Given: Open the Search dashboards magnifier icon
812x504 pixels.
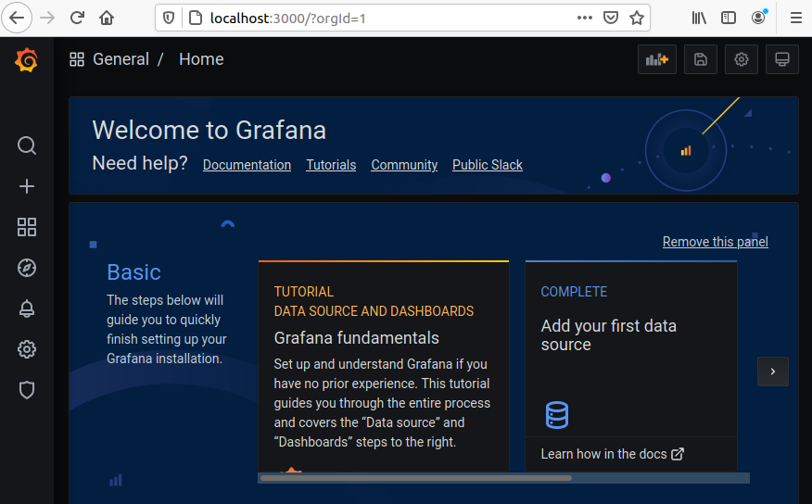Looking at the screenshot, I should click(x=26, y=145).
